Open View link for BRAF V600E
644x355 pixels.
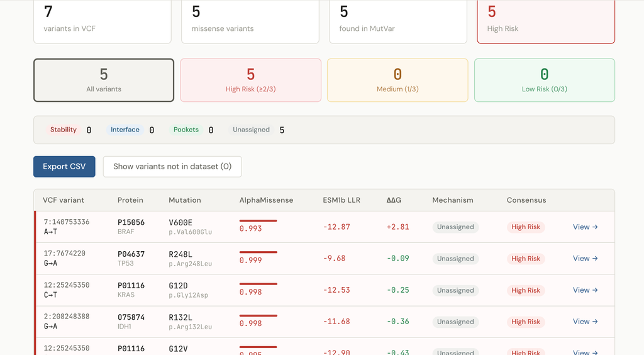[585, 227]
